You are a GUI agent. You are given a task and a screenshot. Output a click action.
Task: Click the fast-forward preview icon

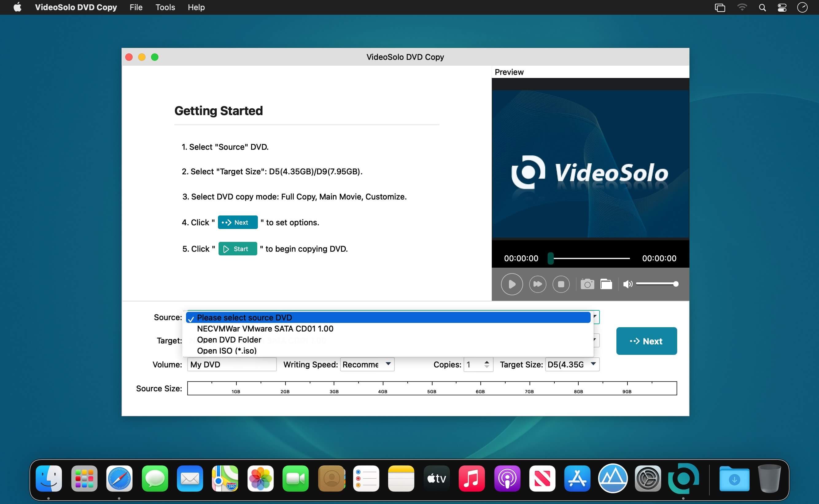[x=537, y=284]
